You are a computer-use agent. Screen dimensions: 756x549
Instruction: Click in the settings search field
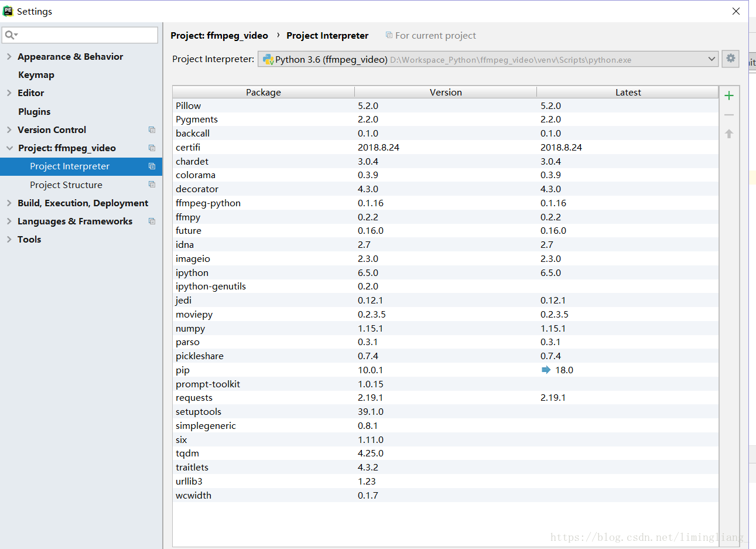[80, 35]
